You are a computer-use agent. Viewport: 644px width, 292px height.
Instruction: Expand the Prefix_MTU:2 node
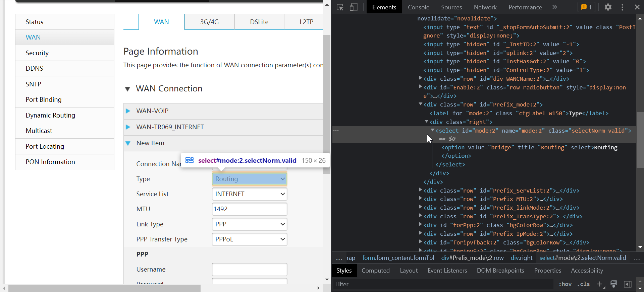click(x=420, y=198)
